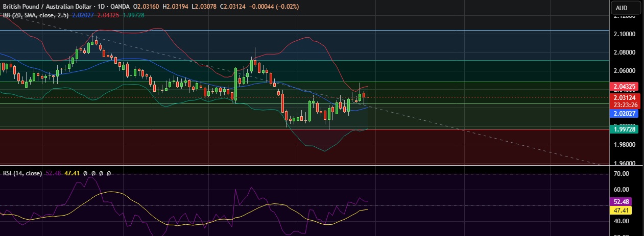Click the yellow 47.41 RSI axis label

pyautogui.click(x=622, y=209)
